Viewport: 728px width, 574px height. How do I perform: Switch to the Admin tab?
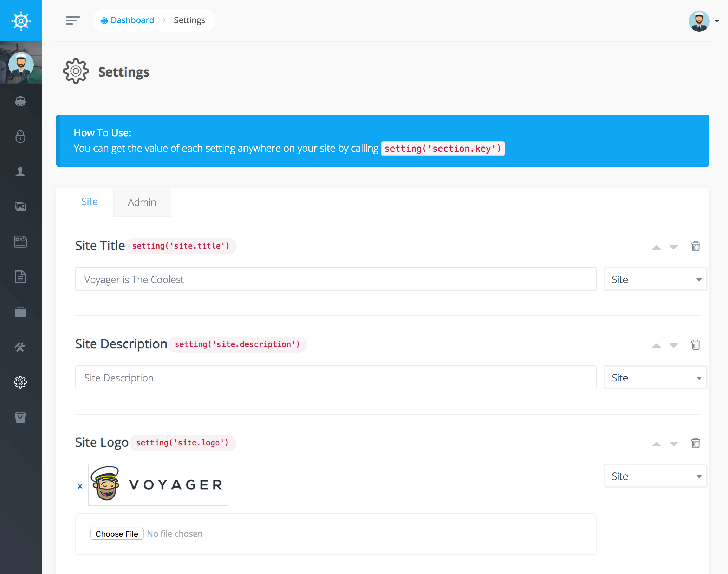[142, 202]
